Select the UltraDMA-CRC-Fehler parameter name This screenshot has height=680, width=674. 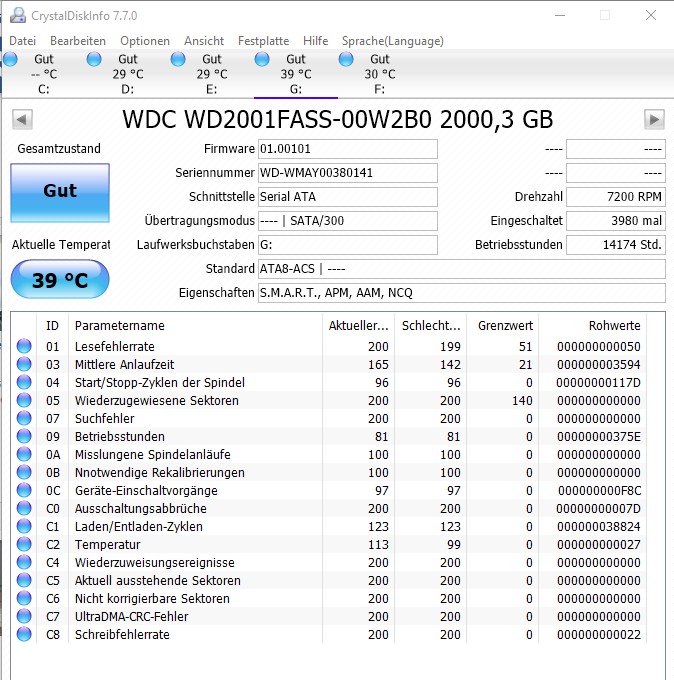pyautogui.click(x=131, y=616)
